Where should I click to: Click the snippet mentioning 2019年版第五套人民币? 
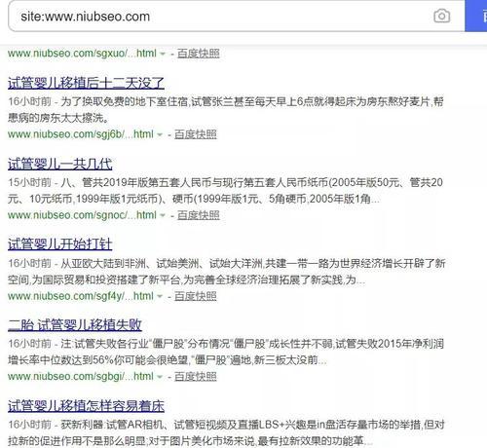[226, 191]
